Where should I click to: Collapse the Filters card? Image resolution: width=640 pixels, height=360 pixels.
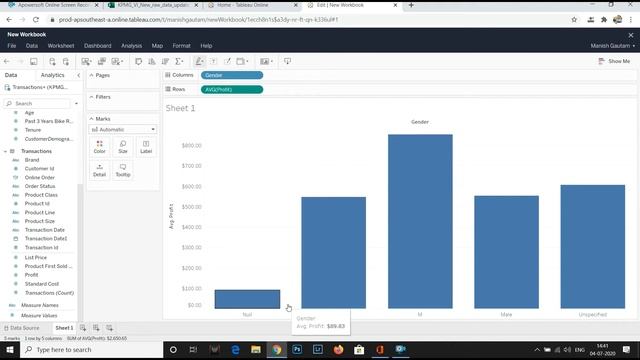tap(91, 97)
